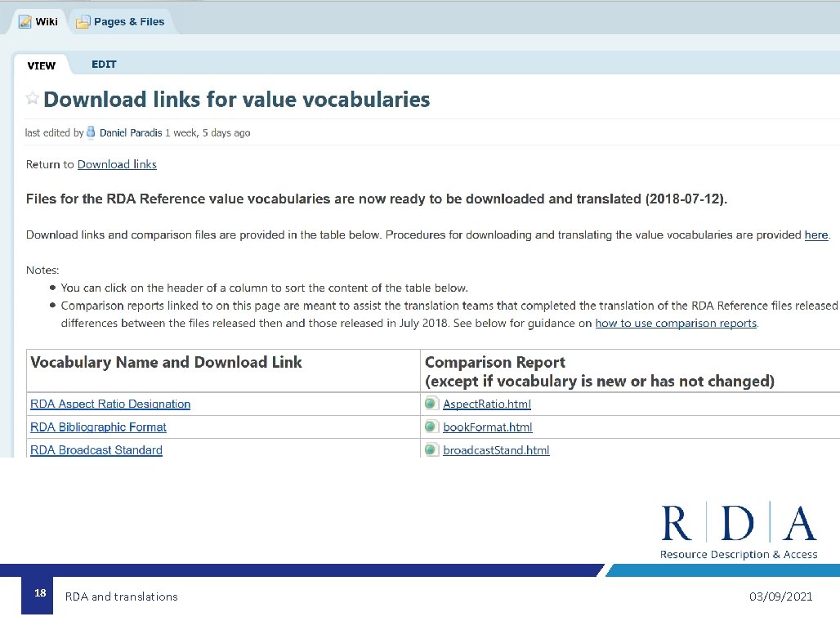Select the VIEW tab
The width and height of the screenshot is (840, 630).
(41, 65)
